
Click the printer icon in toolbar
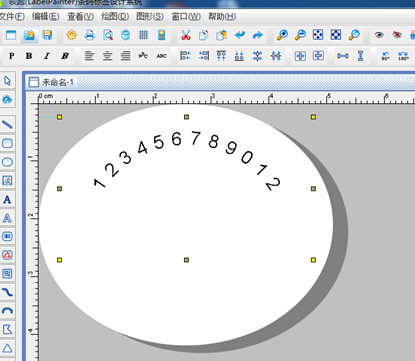tap(90, 35)
